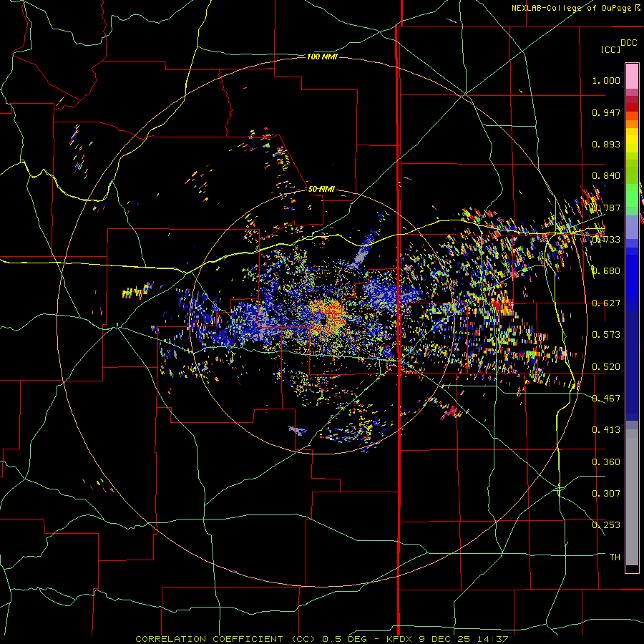Click the 0.520 color scale value
Screen dimensions: 644x644
pos(606,367)
